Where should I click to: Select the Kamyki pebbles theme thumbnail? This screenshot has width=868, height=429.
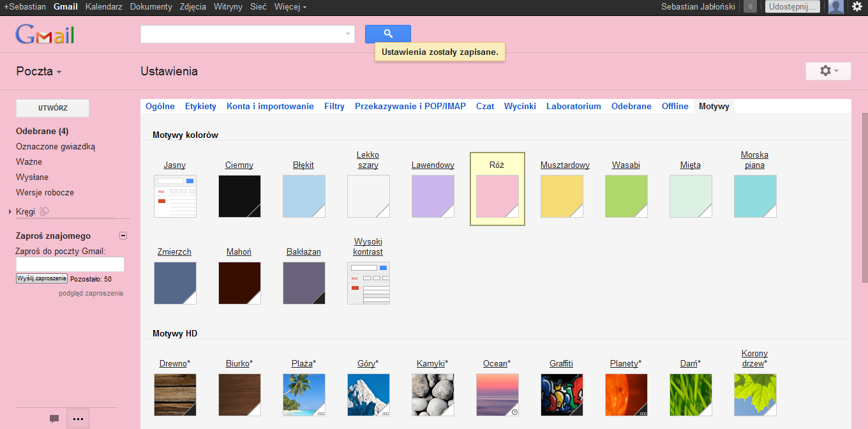[x=433, y=395]
